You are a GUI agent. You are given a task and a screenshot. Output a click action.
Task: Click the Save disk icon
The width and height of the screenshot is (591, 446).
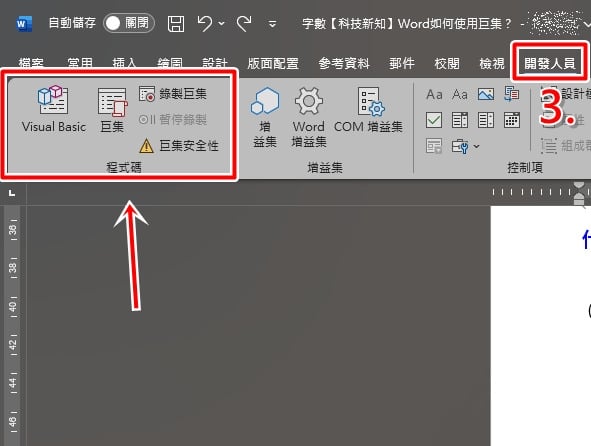[x=176, y=24]
